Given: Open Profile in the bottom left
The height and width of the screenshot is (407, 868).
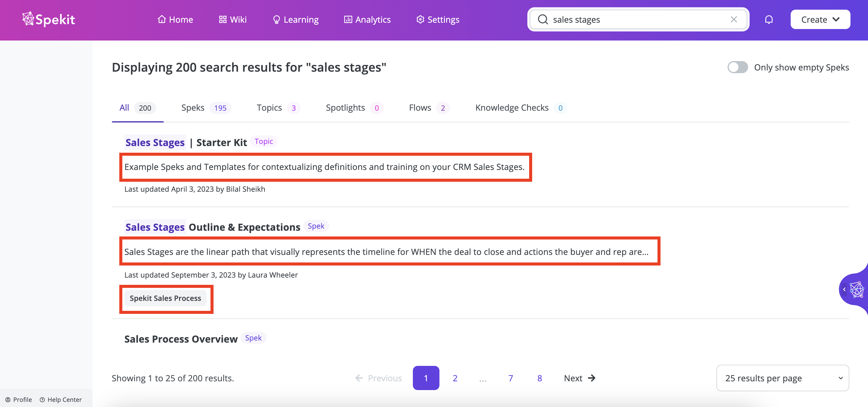Looking at the screenshot, I should tap(18, 399).
